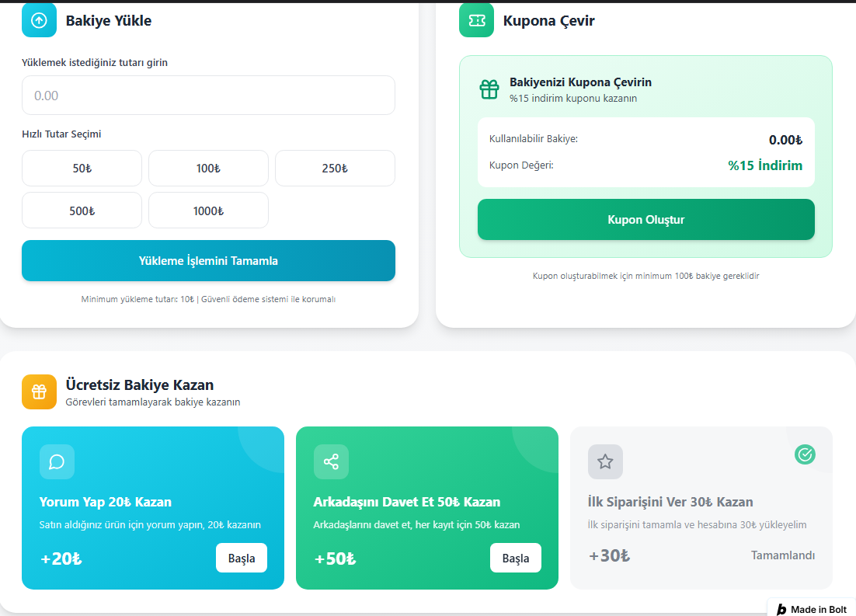The image size is (856, 616).
Task: Click the Bolt logo icon
Action: click(x=781, y=610)
